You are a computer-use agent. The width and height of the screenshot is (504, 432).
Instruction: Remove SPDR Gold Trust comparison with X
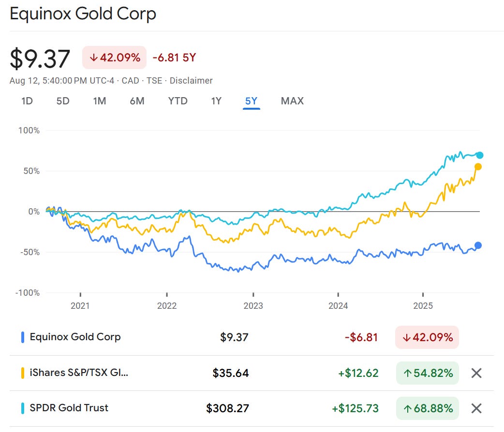[476, 408]
